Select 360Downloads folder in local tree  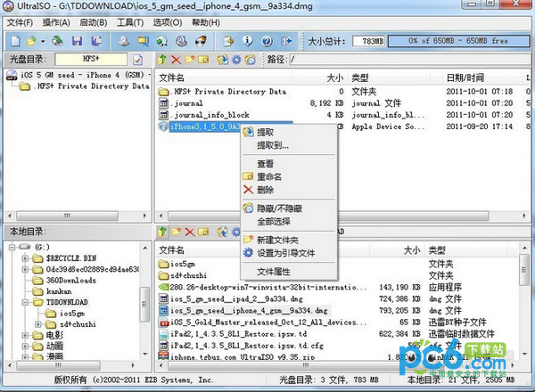pyautogui.click(x=71, y=281)
